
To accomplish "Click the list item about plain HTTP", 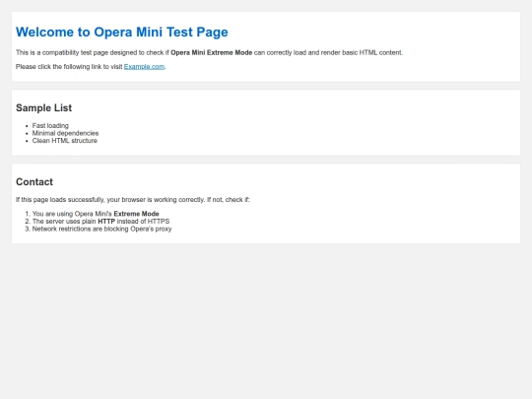I will pos(100,222).
